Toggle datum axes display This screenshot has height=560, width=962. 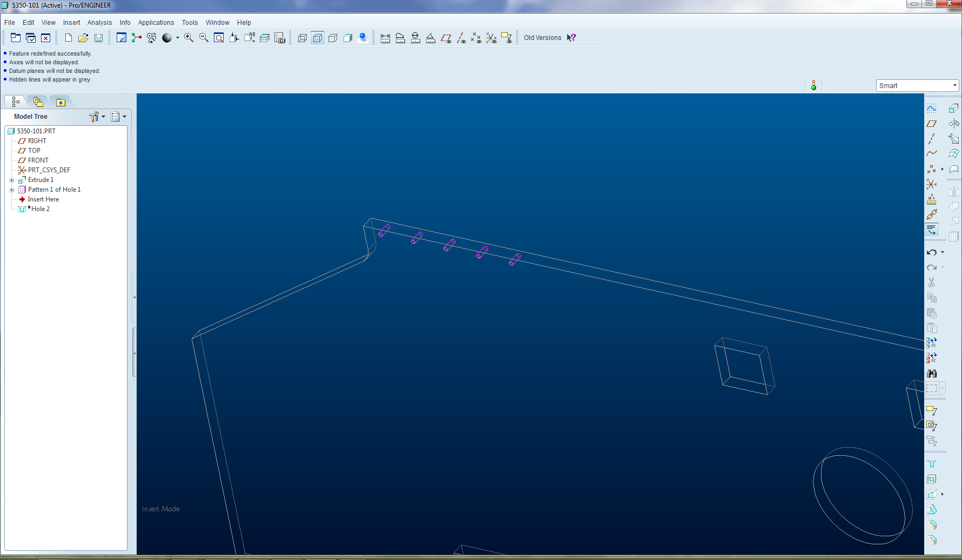(x=461, y=38)
